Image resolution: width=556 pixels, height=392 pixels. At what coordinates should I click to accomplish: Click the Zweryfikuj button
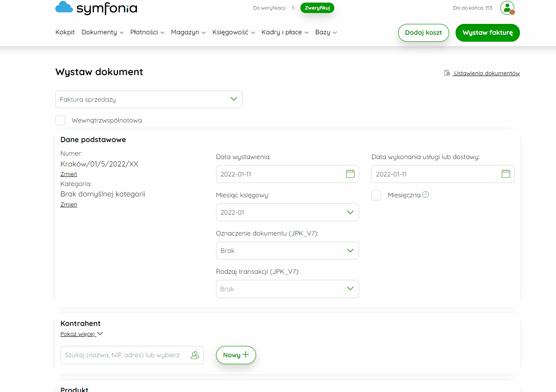click(317, 8)
